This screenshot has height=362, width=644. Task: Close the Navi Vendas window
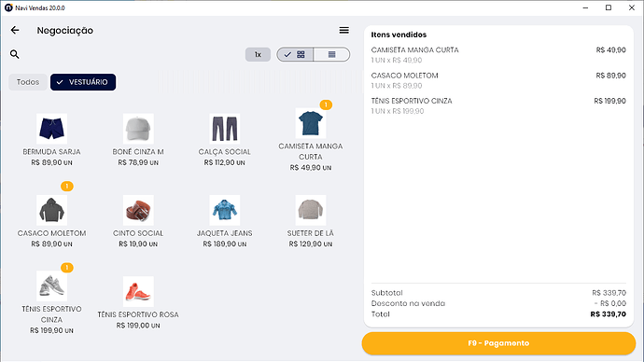tap(632, 7)
